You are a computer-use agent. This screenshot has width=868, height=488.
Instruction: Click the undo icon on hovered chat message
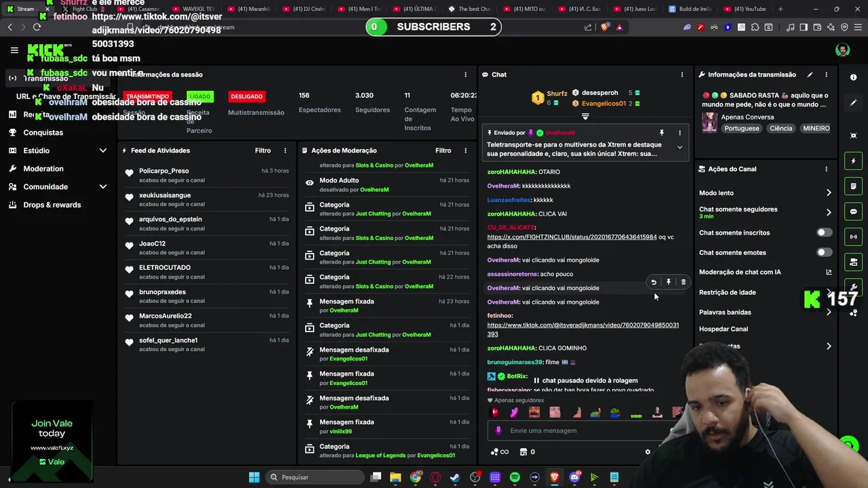654,282
